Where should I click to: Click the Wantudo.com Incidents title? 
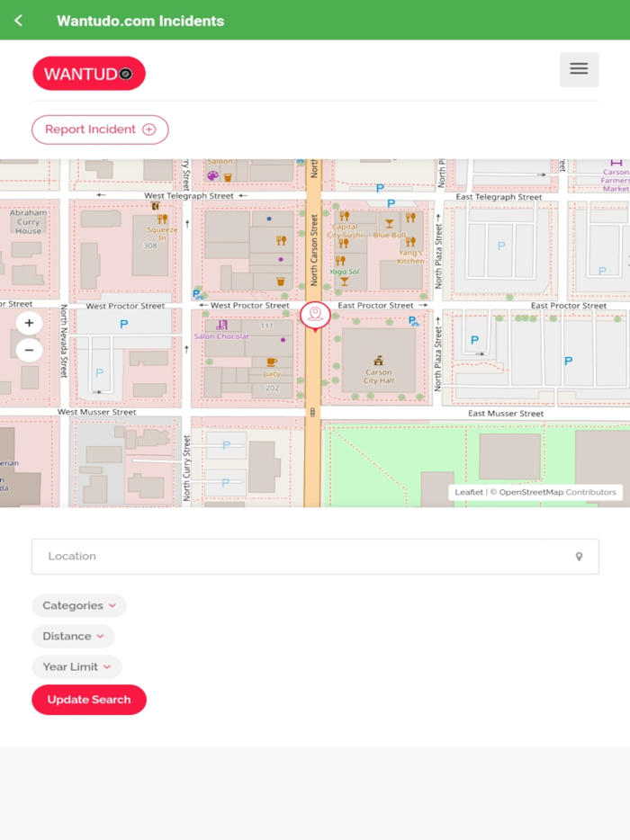pyautogui.click(x=140, y=21)
